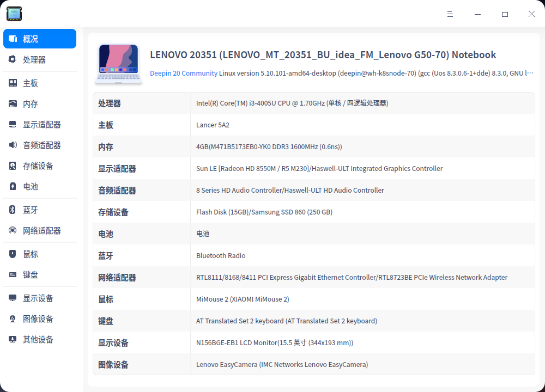Viewport: 545px width, 392px height.
Task: Minimize the Device Manager window
Action: point(477,14)
